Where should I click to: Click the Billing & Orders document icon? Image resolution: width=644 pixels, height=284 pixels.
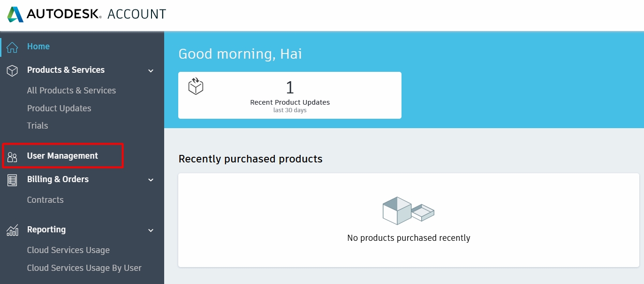12,180
